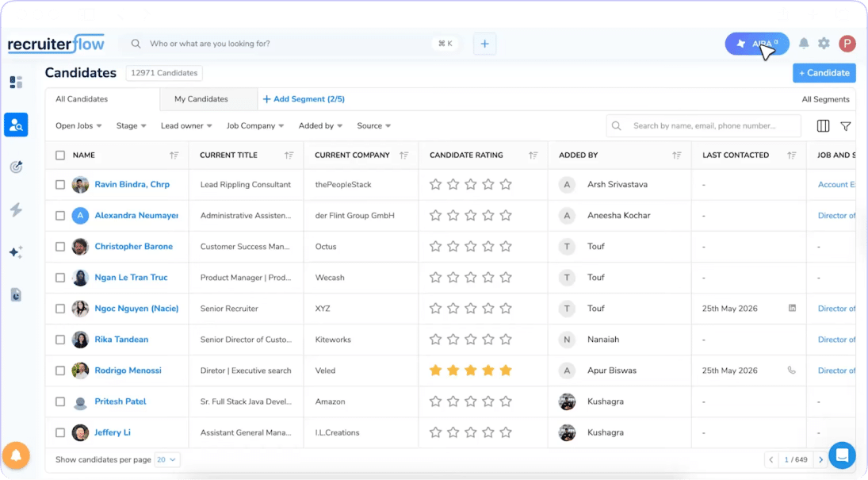Image resolution: width=868 pixels, height=480 pixels.
Task: Open the target goals sidebar icon
Action: point(16,167)
